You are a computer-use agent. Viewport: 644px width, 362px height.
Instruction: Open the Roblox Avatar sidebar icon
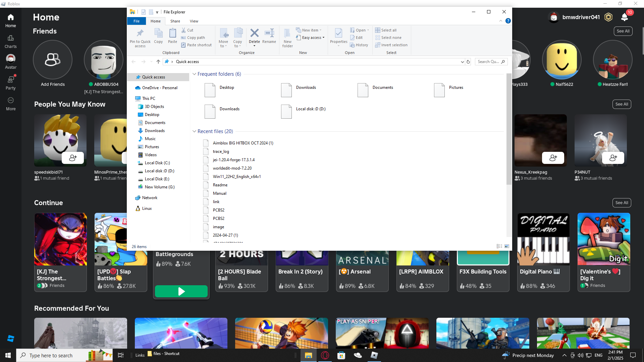coord(11,59)
